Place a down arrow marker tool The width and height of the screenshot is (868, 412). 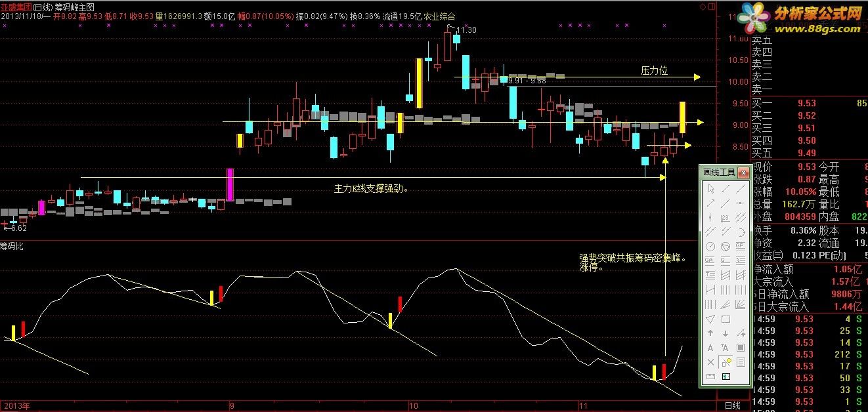click(726, 333)
